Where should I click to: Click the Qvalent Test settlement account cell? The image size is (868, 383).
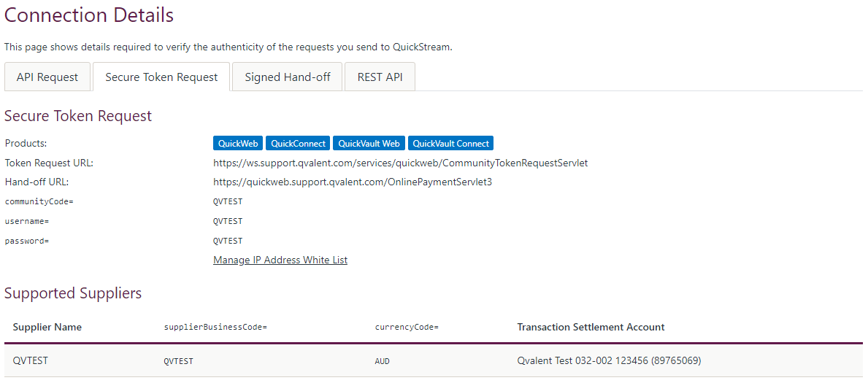(x=609, y=360)
